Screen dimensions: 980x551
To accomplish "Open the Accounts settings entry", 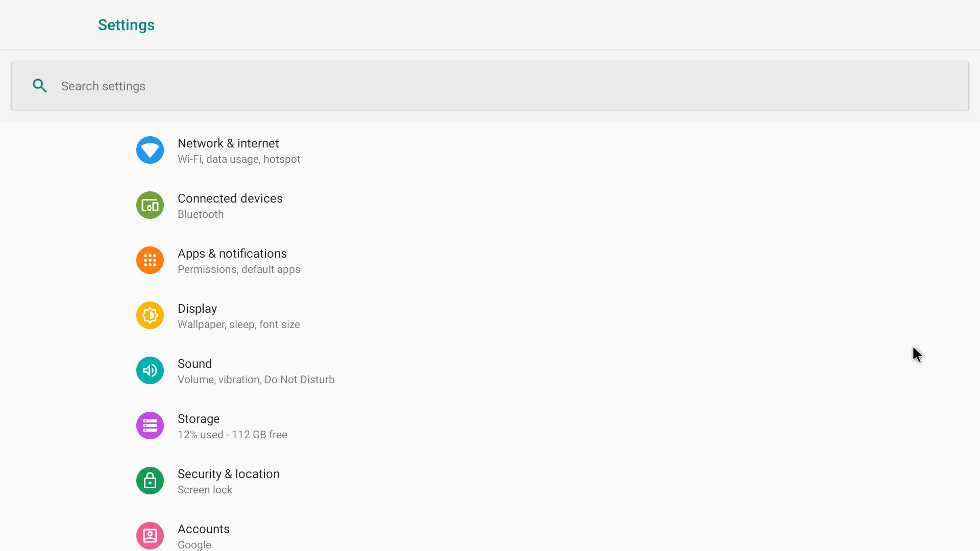I will (x=203, y=529).
